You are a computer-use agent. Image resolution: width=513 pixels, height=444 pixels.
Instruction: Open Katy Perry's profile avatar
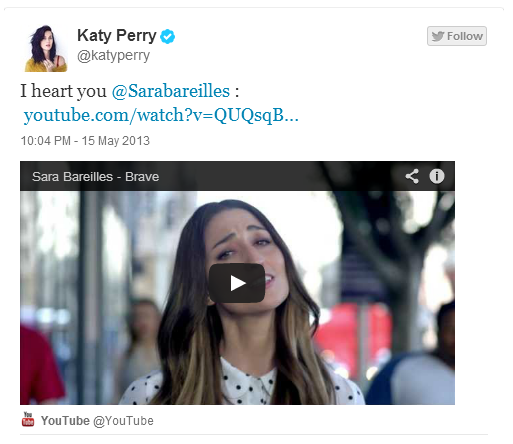tap(46, 48)
